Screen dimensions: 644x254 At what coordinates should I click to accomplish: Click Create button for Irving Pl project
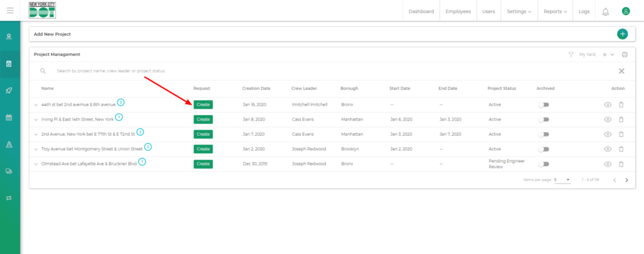(x=203, y=119)
